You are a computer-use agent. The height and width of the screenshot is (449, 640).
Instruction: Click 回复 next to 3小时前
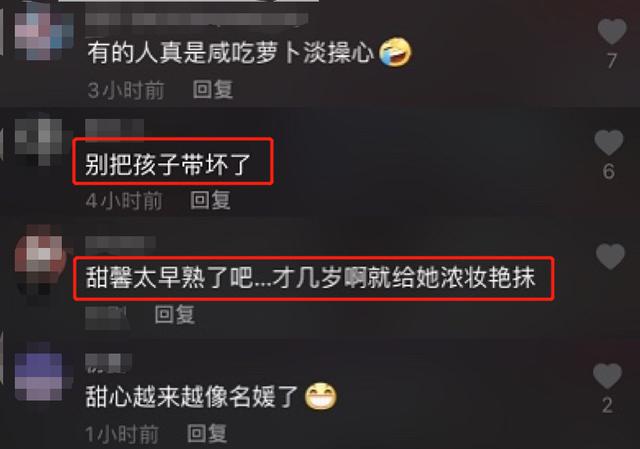point(213,89)
